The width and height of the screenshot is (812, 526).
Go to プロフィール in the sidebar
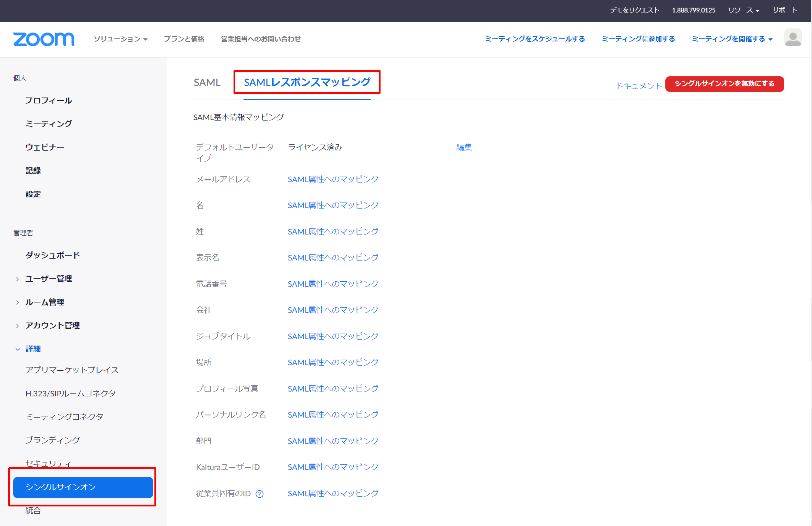(48, 101)
